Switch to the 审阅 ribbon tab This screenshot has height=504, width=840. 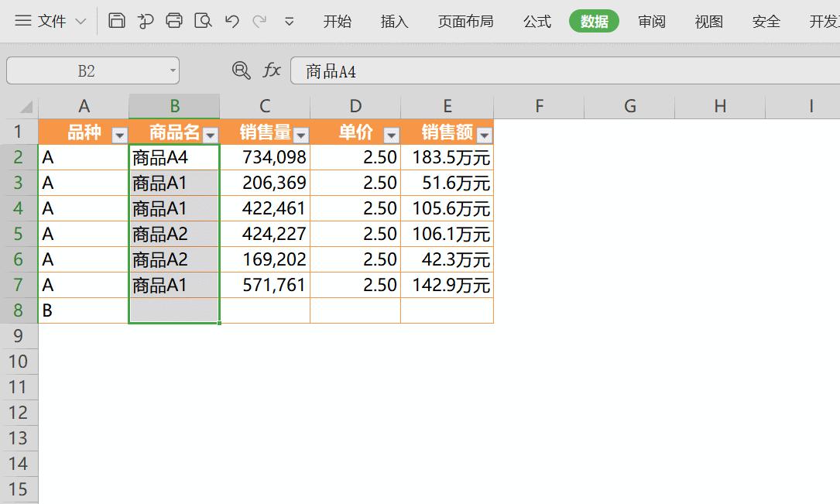tap(651, 22)
